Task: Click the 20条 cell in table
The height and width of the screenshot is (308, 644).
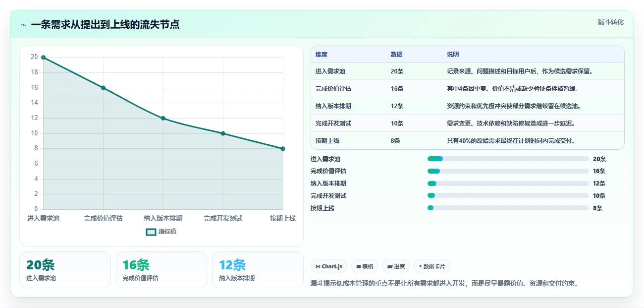Action: tap(397, 71)
